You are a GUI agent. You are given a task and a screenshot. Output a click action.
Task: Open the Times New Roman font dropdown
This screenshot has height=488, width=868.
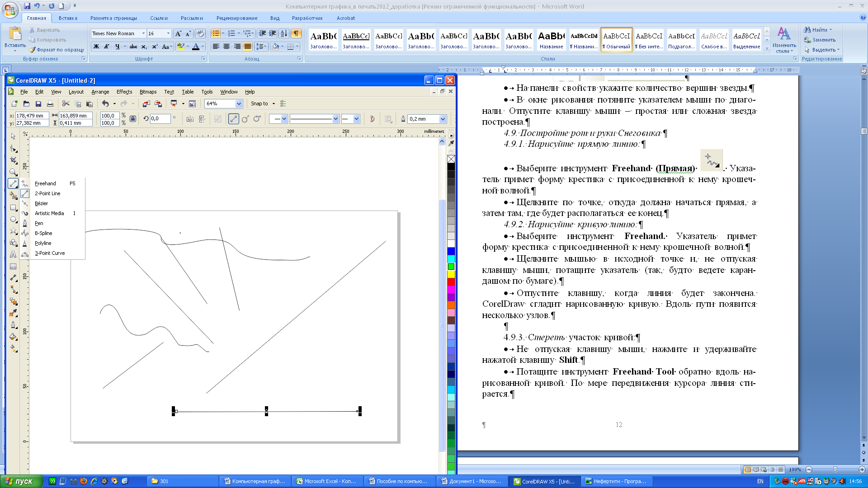click(x=143, y=33)
